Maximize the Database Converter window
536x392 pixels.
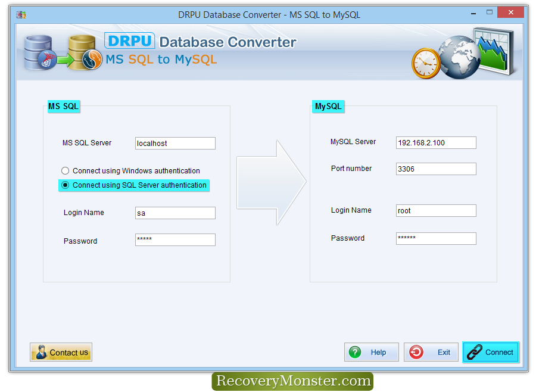pyautogui.click(x=490, y=13)
